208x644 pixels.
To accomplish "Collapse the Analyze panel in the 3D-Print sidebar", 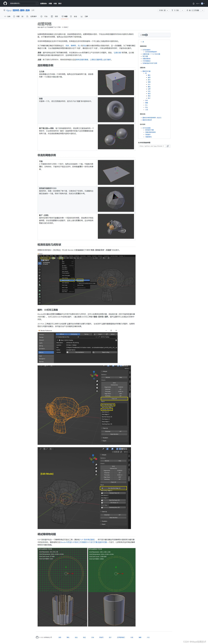I will 102,372.
